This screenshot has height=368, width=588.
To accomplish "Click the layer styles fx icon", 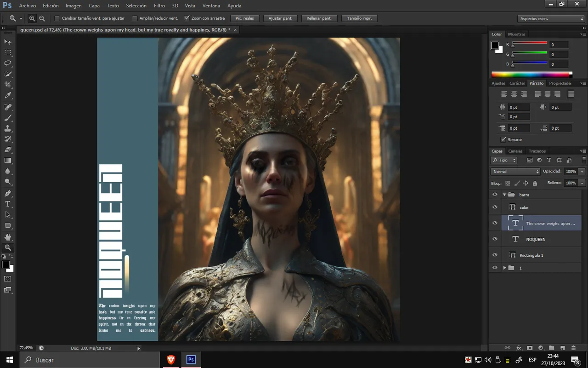I will pos(519,348).
